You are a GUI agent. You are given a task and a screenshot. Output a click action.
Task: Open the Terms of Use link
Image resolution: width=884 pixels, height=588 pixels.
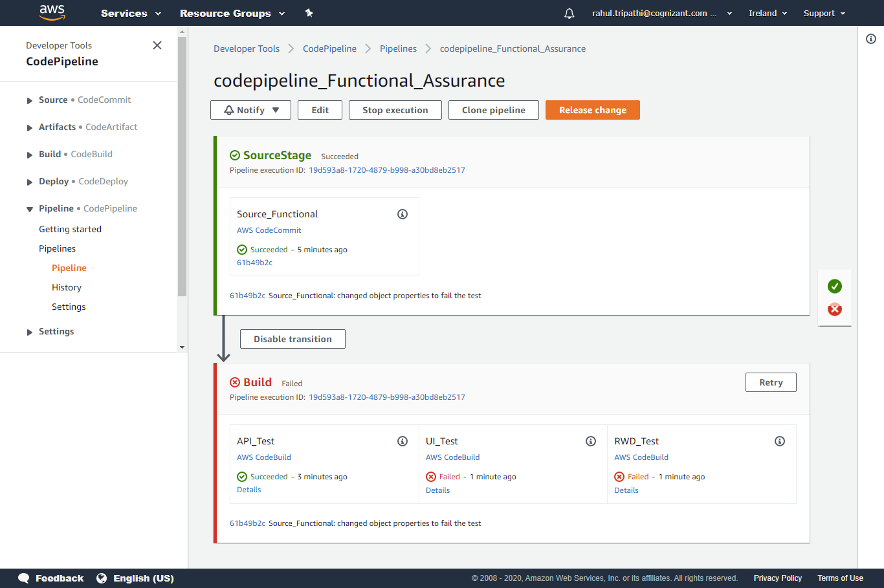coord(840,578)
